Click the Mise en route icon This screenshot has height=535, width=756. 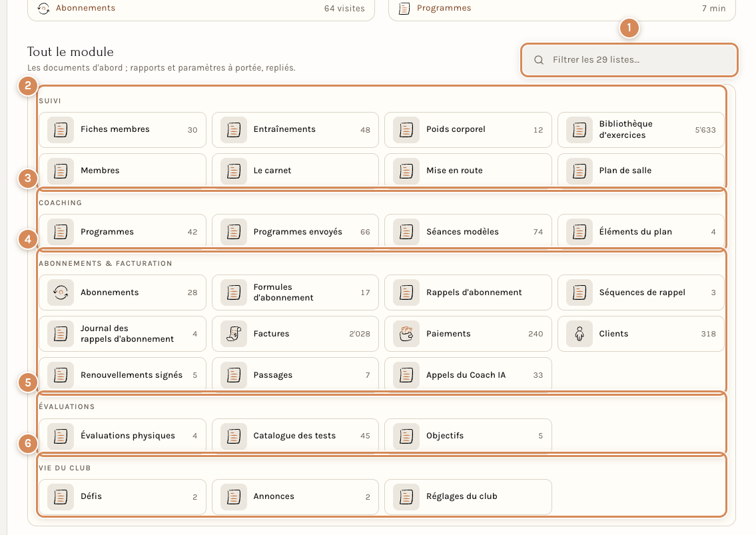point(406,171)
